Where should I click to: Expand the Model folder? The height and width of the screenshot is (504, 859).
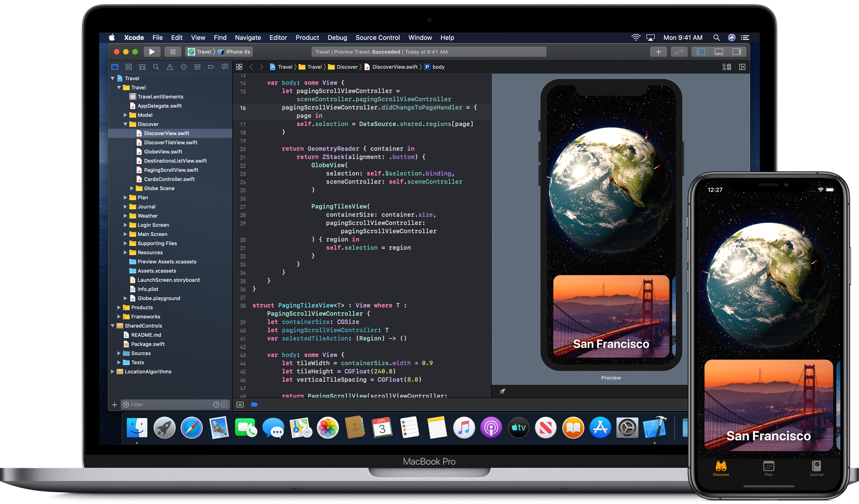click(x=125, y=115)
